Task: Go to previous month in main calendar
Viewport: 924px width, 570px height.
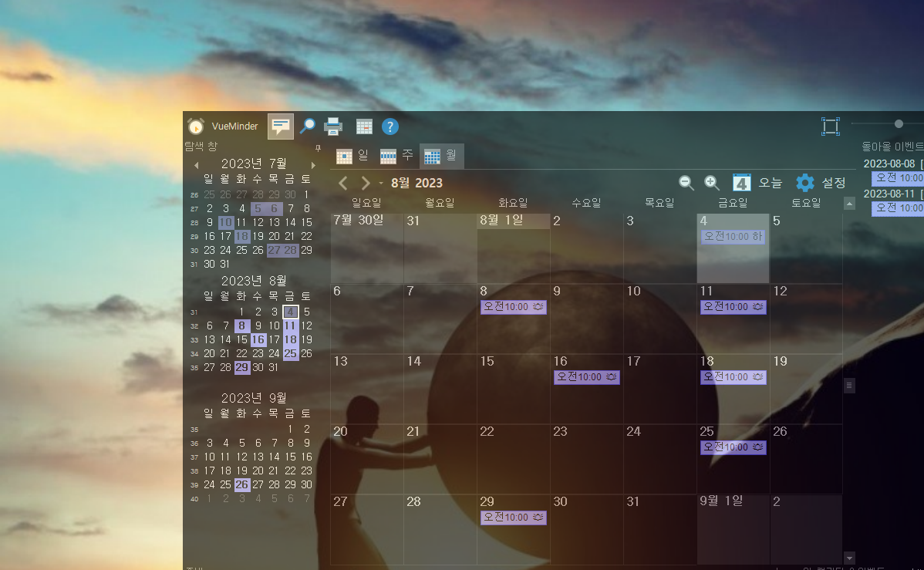Action: pos(343,184)
